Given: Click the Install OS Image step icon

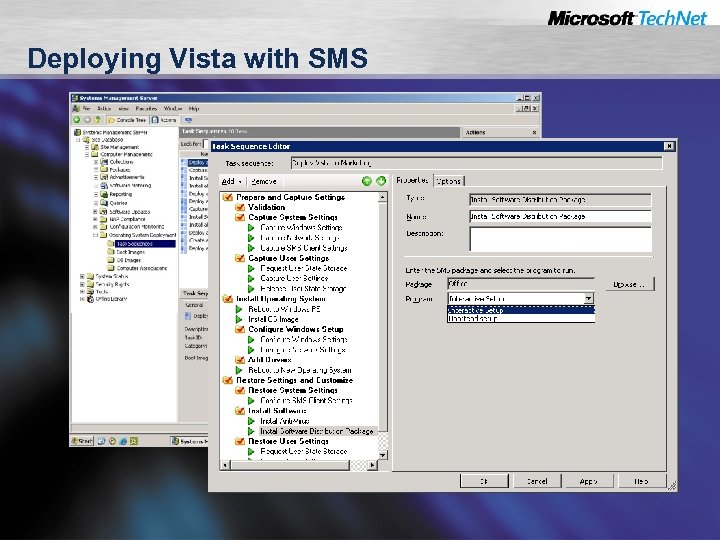Looking at the screenshot, I should (239, 320).
